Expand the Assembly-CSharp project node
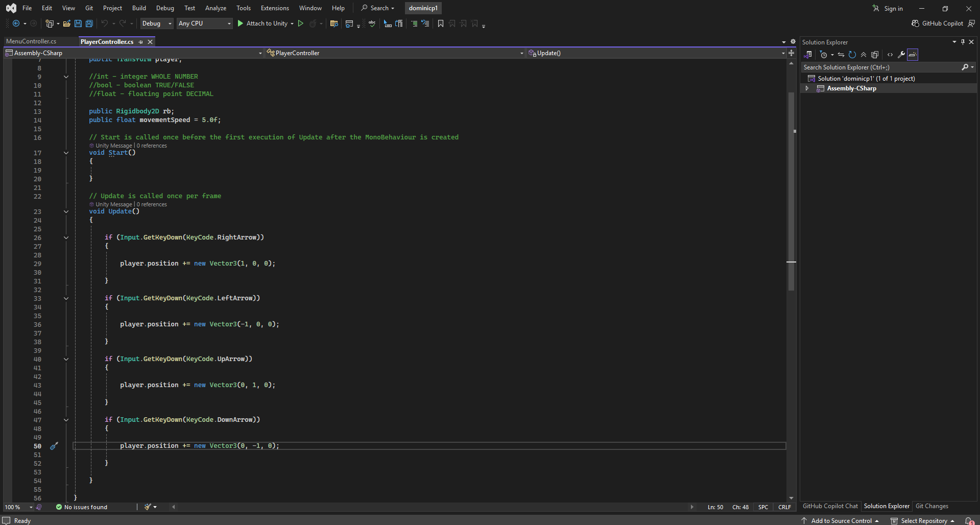 click(x=807, y=88)
